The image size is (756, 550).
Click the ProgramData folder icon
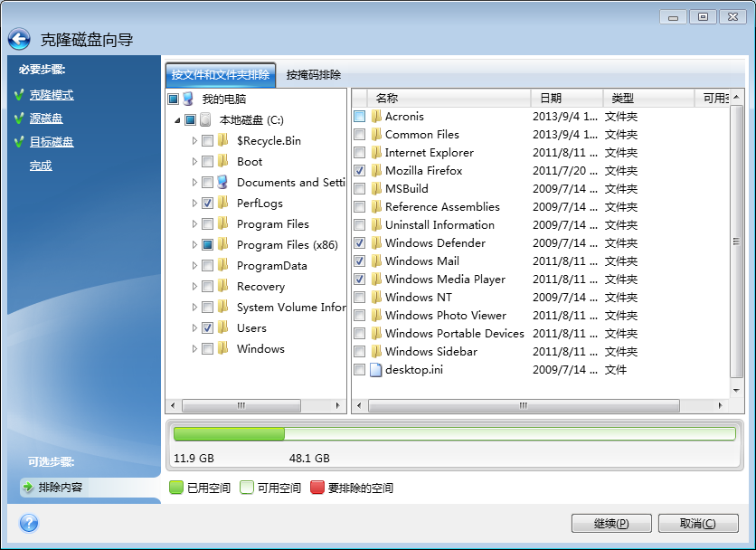[x=222, y=265]
